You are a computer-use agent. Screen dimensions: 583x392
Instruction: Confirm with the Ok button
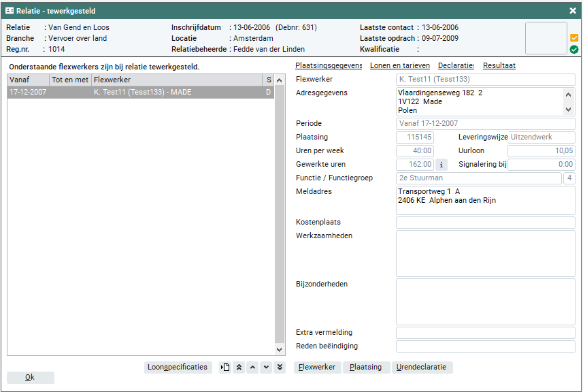30,378
